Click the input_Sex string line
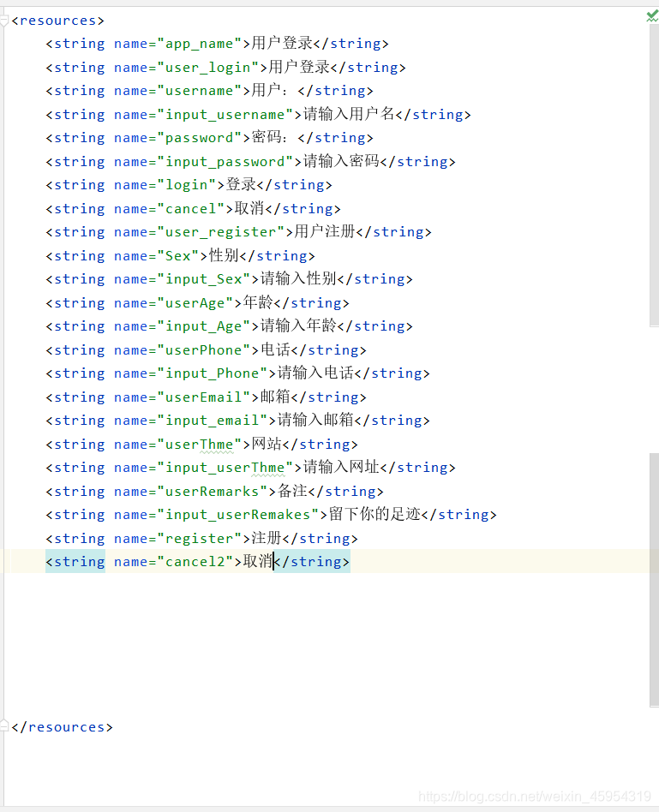Screen dimensions: 659x812 pyautogui.click(x=229, y=279)
